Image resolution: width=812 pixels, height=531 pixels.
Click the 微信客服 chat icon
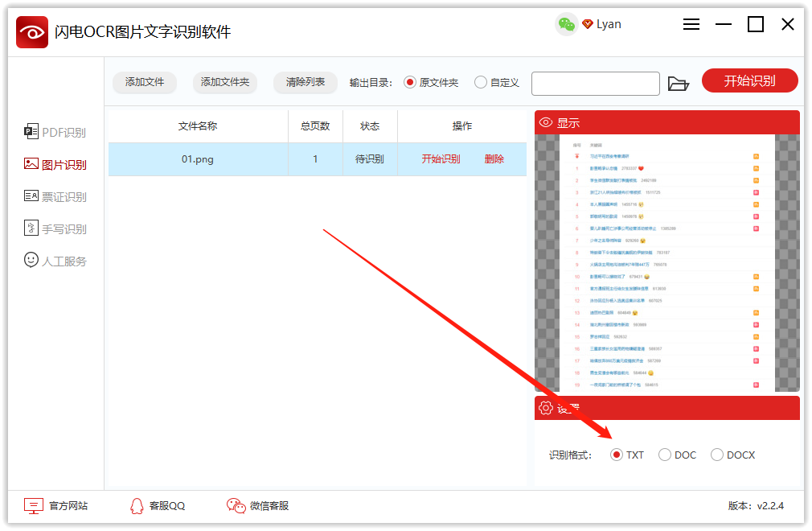pos(236,506)
